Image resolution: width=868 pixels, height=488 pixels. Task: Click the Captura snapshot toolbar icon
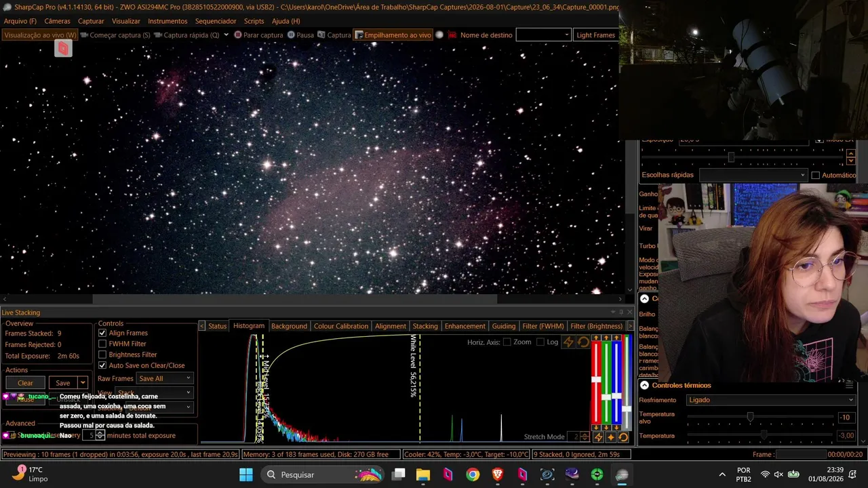[322, 35]
